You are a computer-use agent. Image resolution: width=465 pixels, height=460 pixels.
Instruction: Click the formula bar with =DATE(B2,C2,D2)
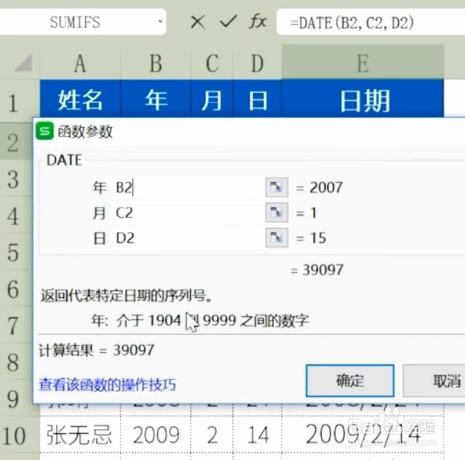(371, 23)
